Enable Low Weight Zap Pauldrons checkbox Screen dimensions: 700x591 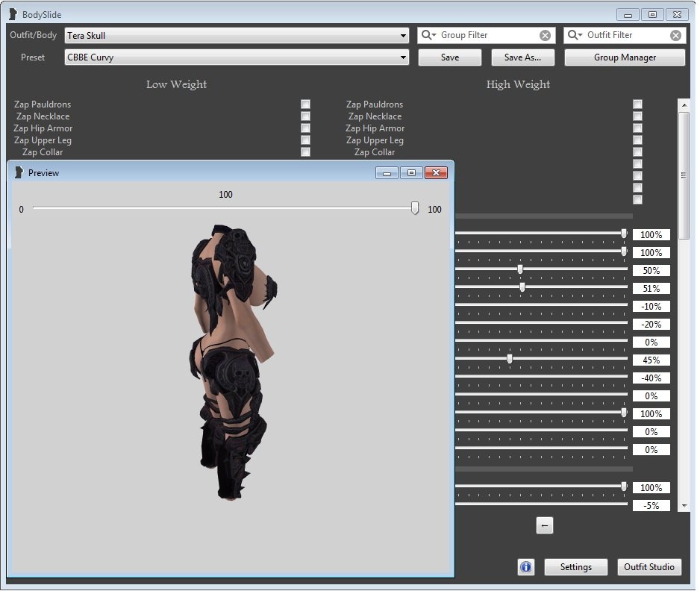coord(305,104)
